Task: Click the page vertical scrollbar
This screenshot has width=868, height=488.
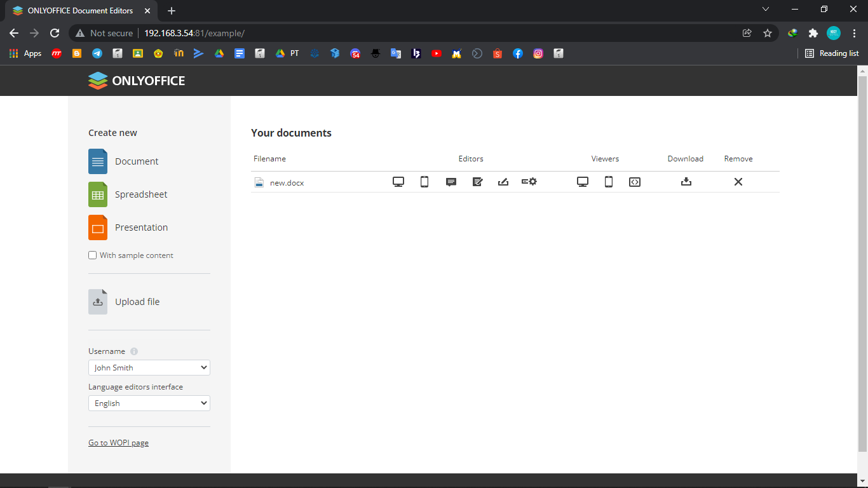Action: coord(862,264)
